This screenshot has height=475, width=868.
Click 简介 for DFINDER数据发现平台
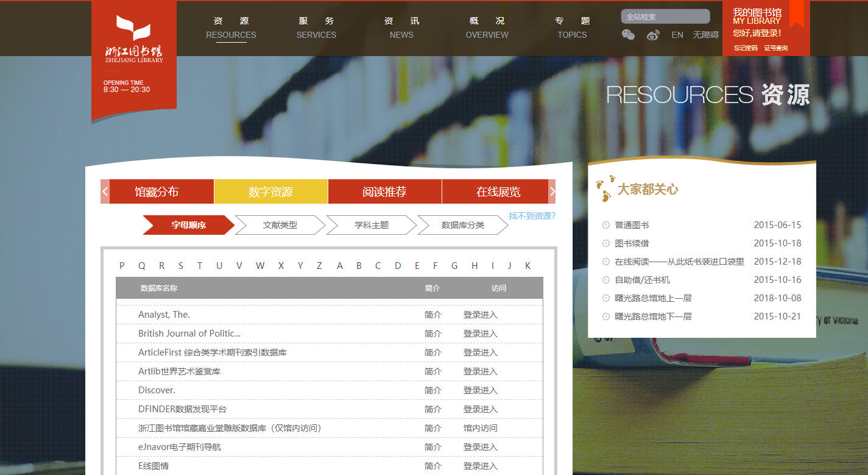(x=432, y=409)
